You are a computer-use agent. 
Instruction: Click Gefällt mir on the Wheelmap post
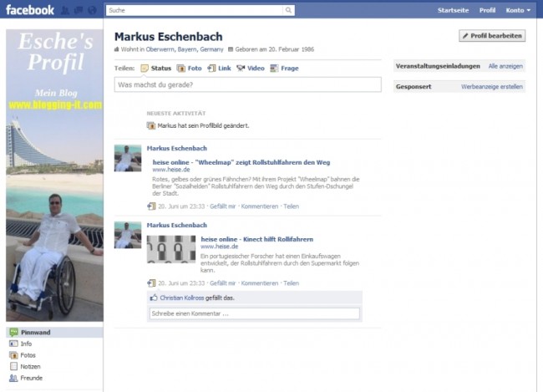[223, 206]
